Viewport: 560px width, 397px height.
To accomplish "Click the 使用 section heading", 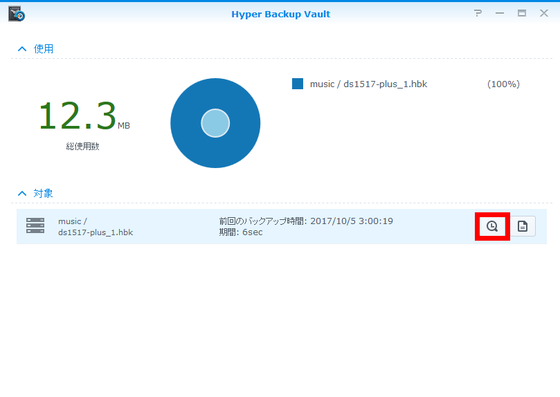I will click(x=44, y=49).
